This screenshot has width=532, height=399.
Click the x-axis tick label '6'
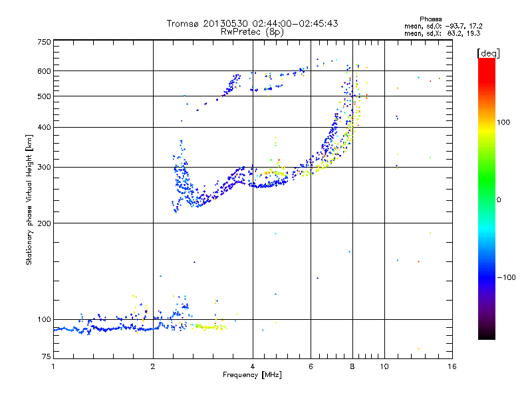click(311, 366)
